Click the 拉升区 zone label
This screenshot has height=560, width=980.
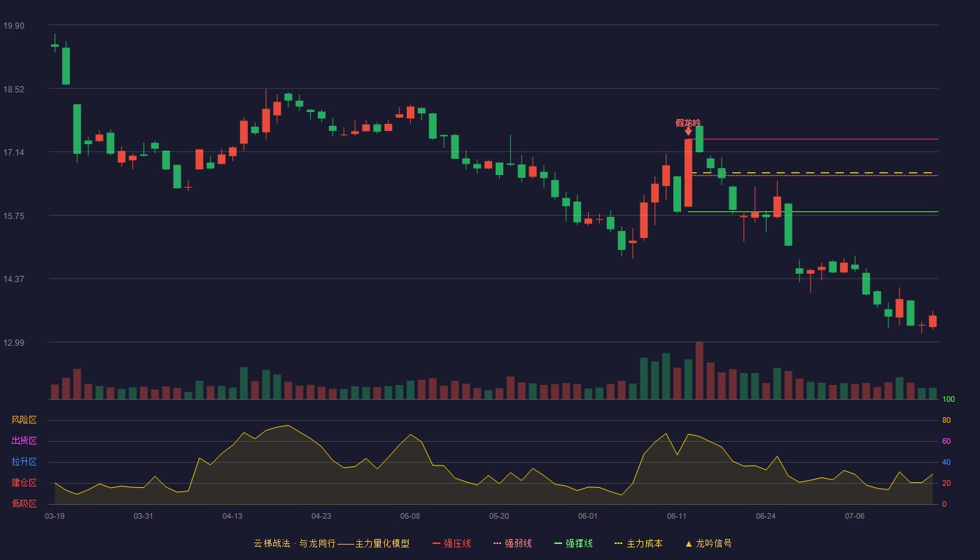pos(24,462)
